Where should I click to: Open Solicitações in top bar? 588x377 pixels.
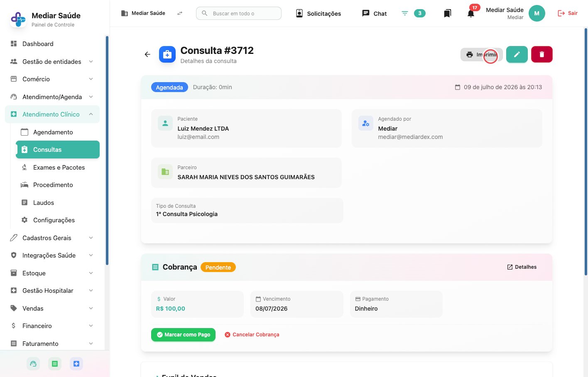click(318, 13)
